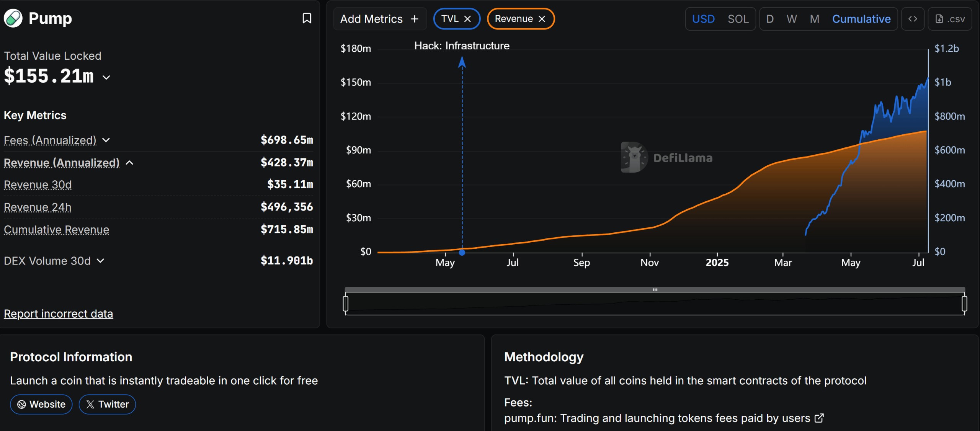Expand the Total Value Locked breakdown
This screenshot has height=431, width=980.
[106, 77]
